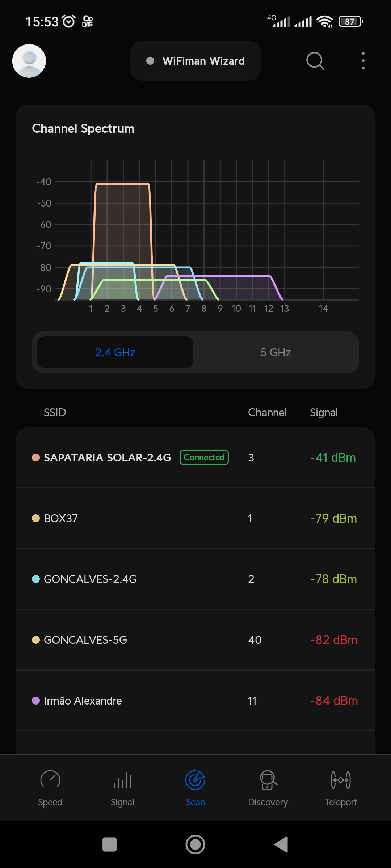
Task: Open the three-dot overflow menu
Action: [x=363, y=61]
